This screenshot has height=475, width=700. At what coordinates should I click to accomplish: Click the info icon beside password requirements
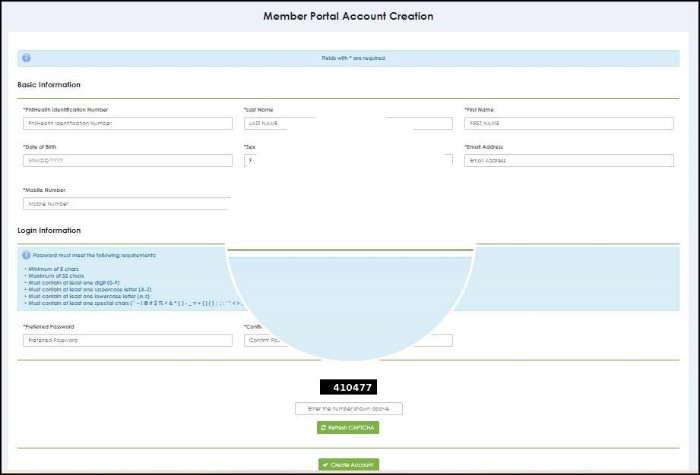(x=26, y=255)
